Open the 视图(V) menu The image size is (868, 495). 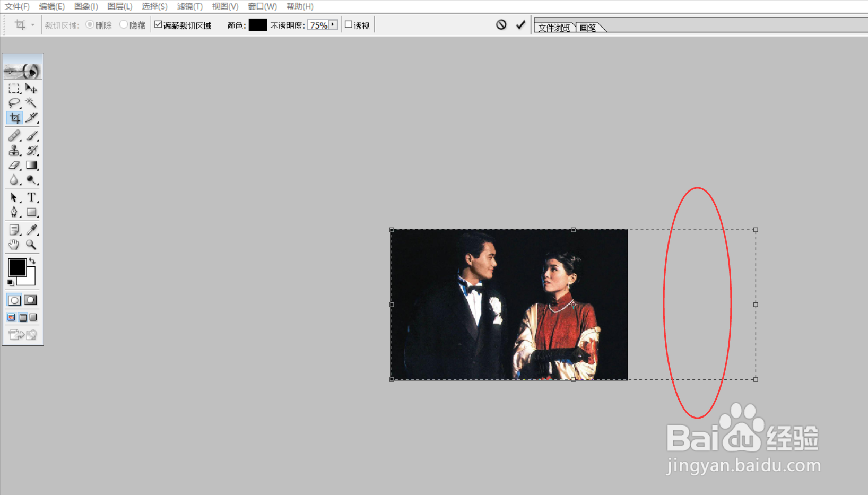[x=225, y=6]
